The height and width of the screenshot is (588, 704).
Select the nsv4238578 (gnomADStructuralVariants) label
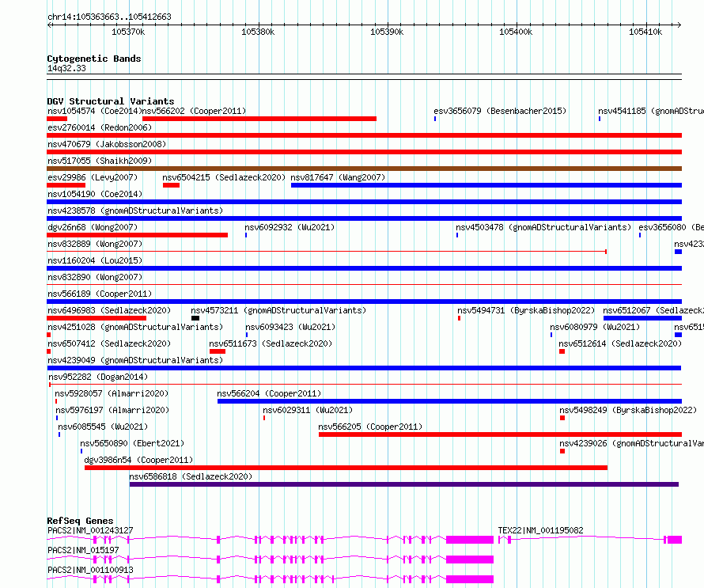[x=135, y=211]
